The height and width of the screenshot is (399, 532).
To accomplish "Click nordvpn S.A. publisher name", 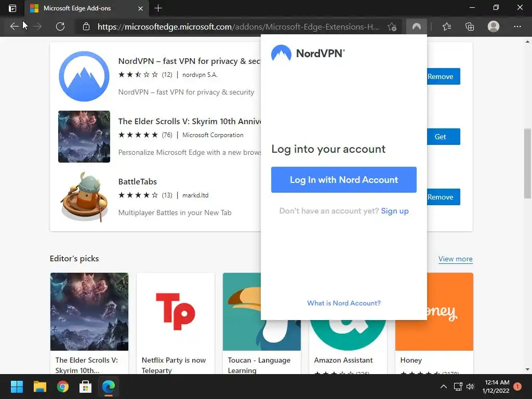I will coord(200,75).
